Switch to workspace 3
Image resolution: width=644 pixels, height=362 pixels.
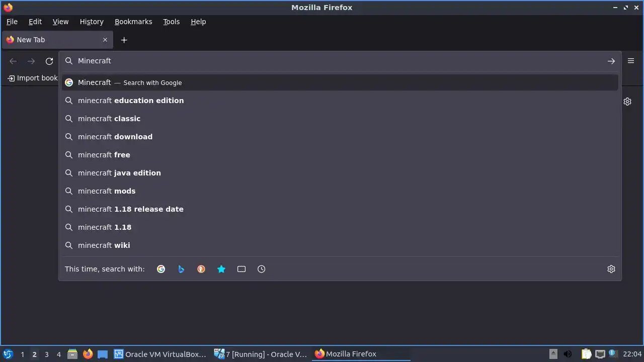pos(46,354)
